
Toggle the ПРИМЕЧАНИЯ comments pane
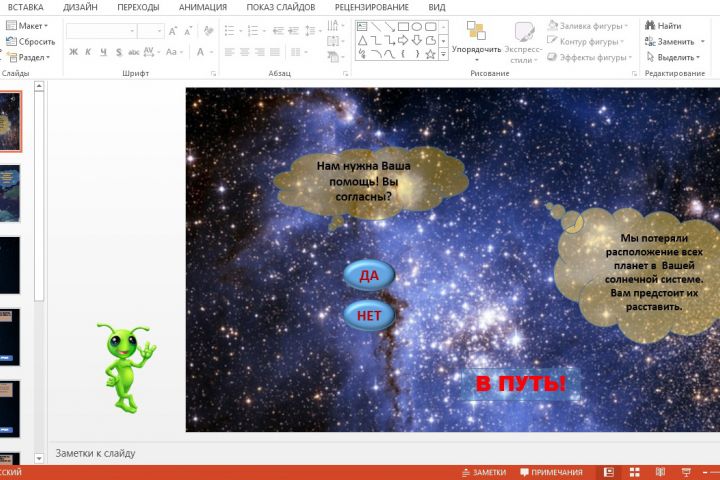click(551, 472)
